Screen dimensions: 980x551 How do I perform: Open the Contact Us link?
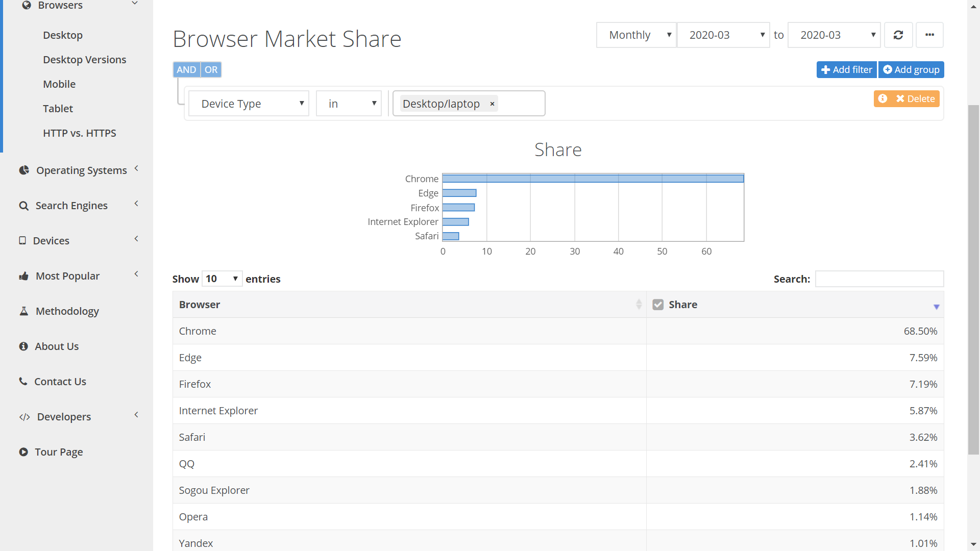pyautogui.click(x=60, y=382)
